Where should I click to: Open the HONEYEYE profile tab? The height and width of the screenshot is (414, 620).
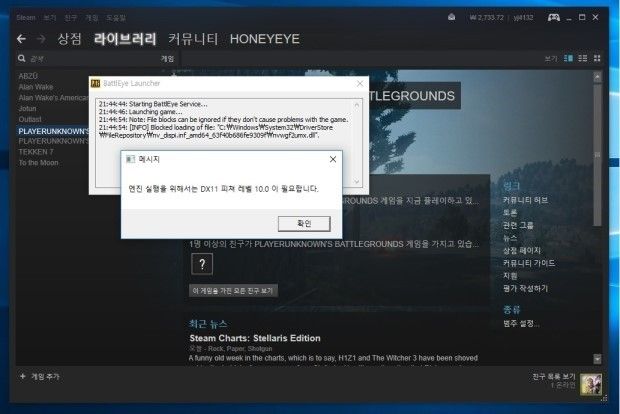(x=265, y=39)
